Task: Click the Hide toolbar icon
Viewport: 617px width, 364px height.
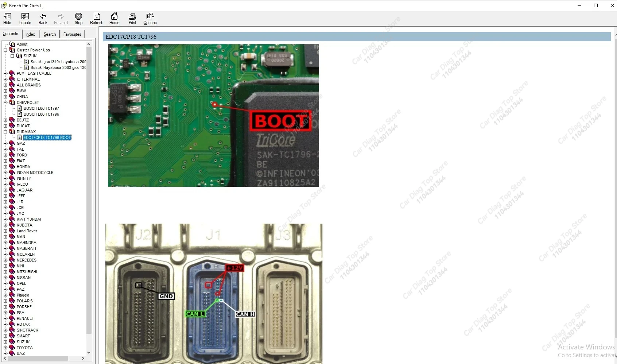Action: click(7, 18)
